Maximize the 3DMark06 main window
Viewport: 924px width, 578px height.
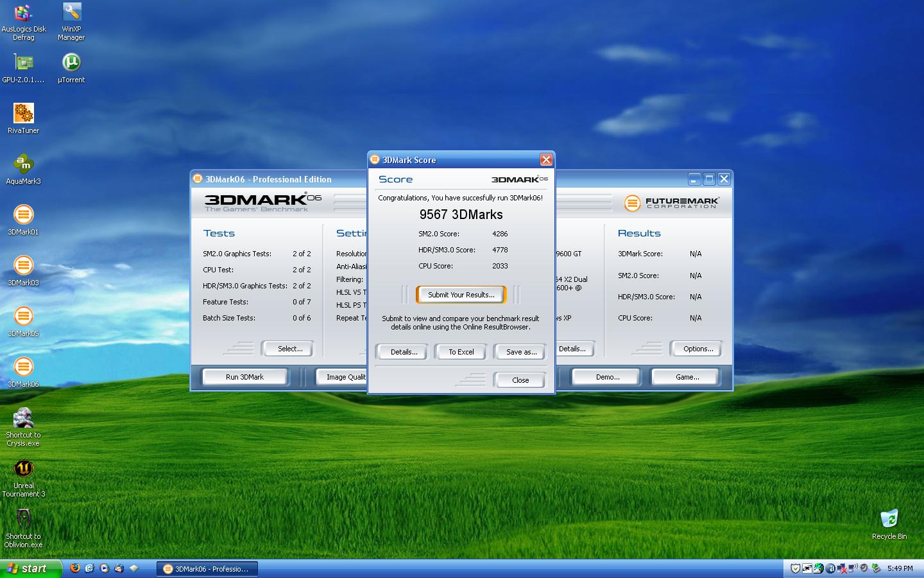point(709,179)
